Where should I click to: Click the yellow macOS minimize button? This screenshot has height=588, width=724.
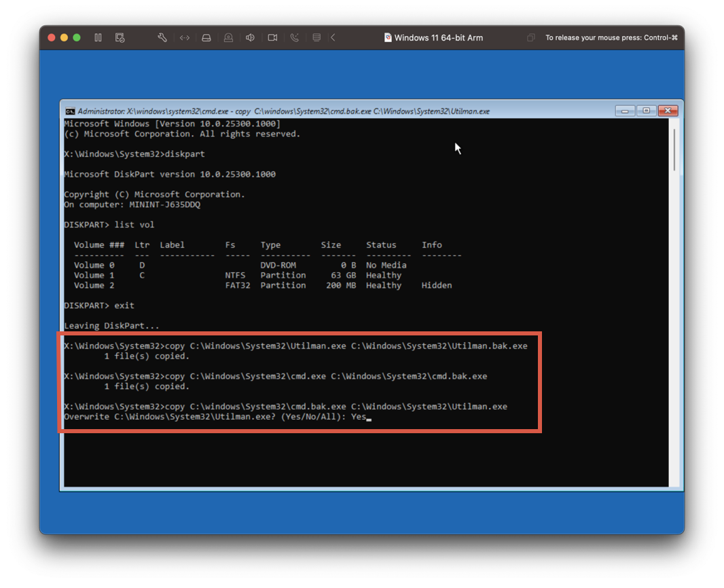(x=64, y=38)
